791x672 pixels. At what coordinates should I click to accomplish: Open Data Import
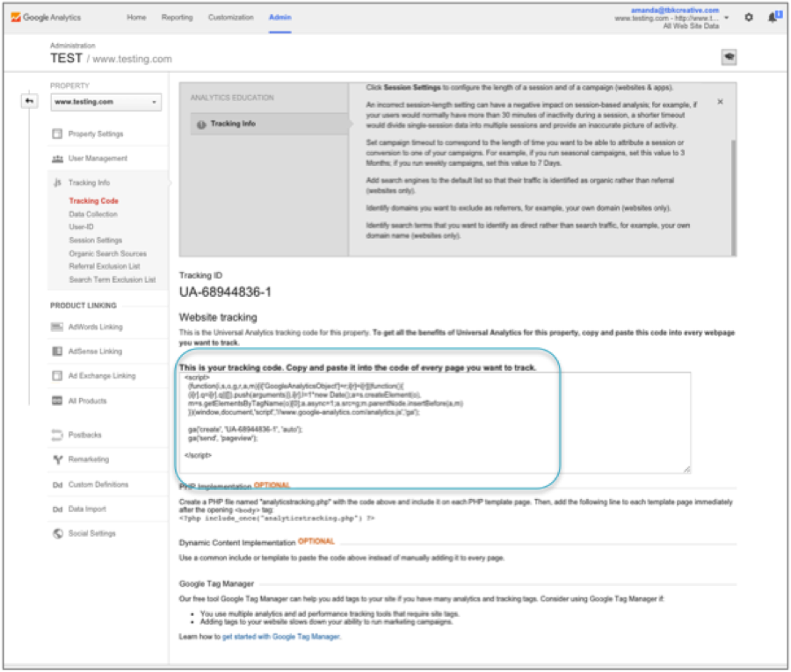click(x=87, y=509)
